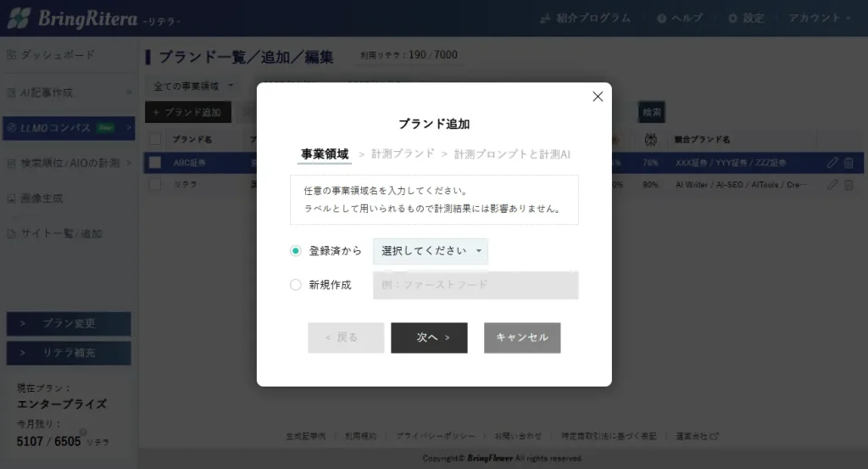Viewport: 868px width, 469px height.
Task: Click the BringRitera logo icon
Action: [19, 18]
